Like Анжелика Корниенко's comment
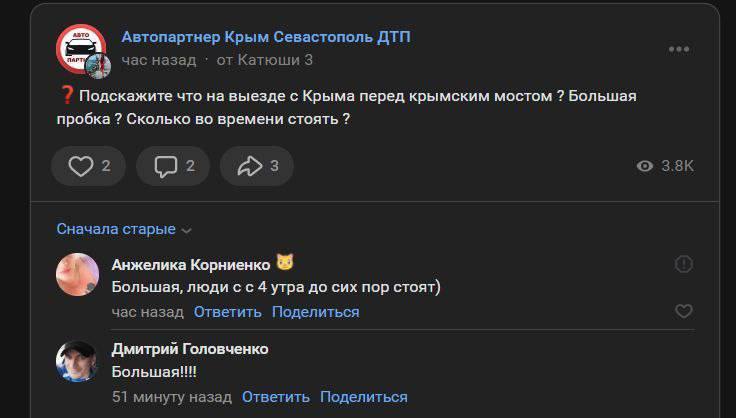This screenshot has width=736, height=418. pos(684,312)
